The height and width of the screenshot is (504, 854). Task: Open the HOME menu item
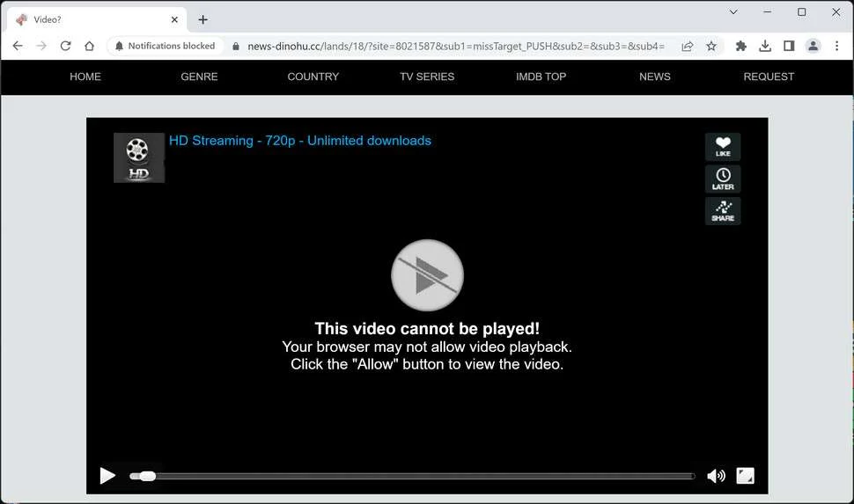click(x=85, y=77)
